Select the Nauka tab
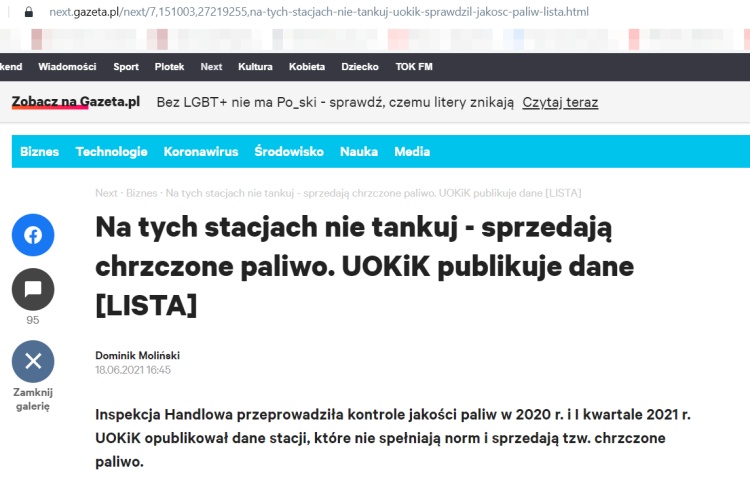The image size is (750, 489). [359, 152]
